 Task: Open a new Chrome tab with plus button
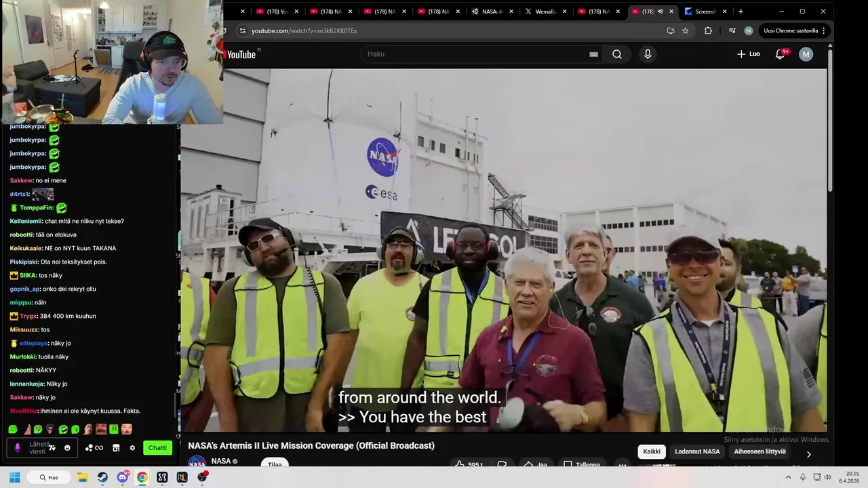pos(741,11)
